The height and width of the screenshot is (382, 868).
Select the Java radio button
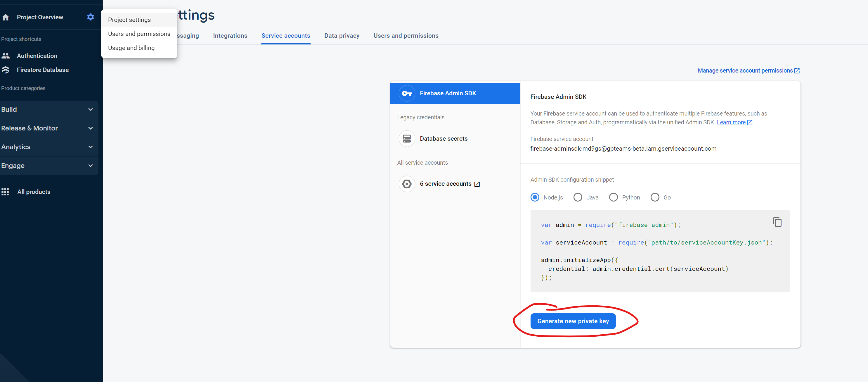coord(578,197)
